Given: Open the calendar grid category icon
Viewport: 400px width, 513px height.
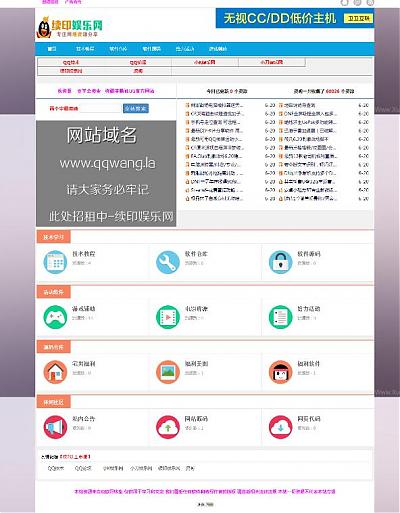Looking at the screenshot, I should [55, 262].
